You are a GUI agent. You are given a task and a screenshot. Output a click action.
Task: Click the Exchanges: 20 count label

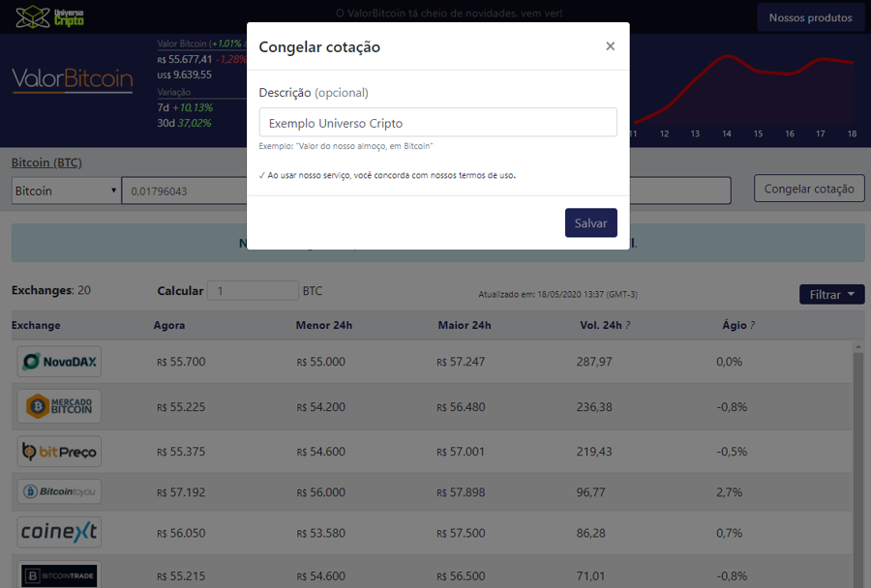point(51,290)
